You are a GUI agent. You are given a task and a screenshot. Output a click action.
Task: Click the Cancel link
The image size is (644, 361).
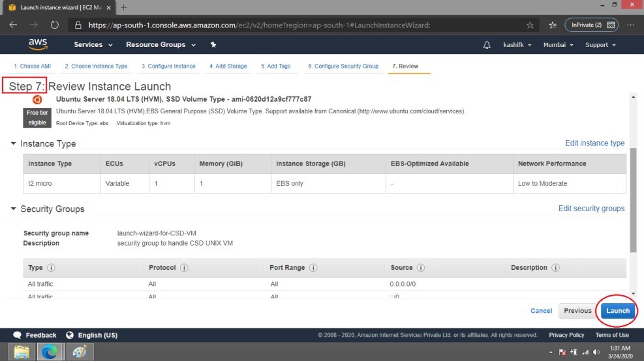click(541, 311)
